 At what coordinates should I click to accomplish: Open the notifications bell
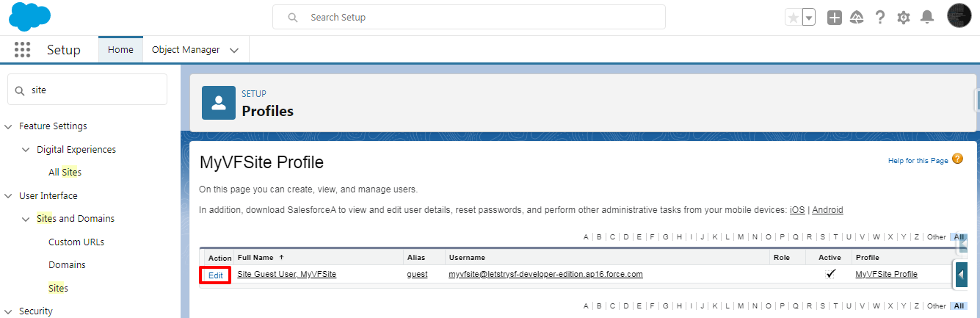click(x=927, y=17)
